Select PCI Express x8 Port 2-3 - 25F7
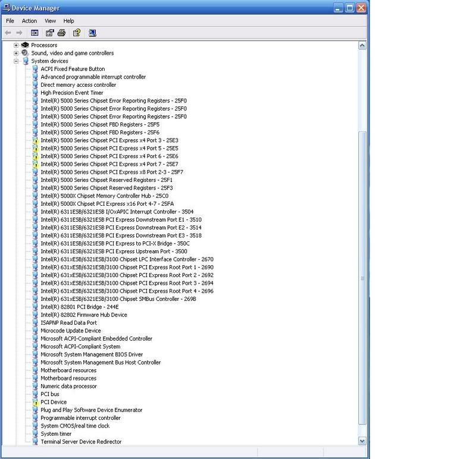 click(112, 172)
